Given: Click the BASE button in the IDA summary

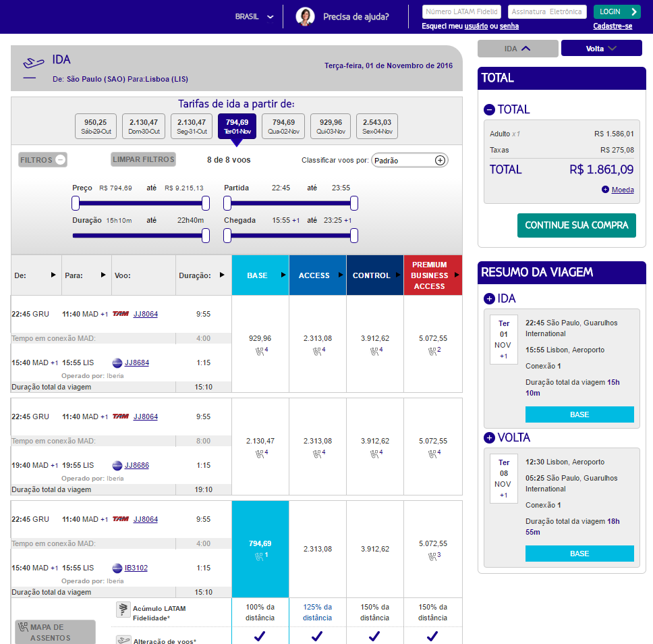Looking at the screenshot, I should coord(579,414).
